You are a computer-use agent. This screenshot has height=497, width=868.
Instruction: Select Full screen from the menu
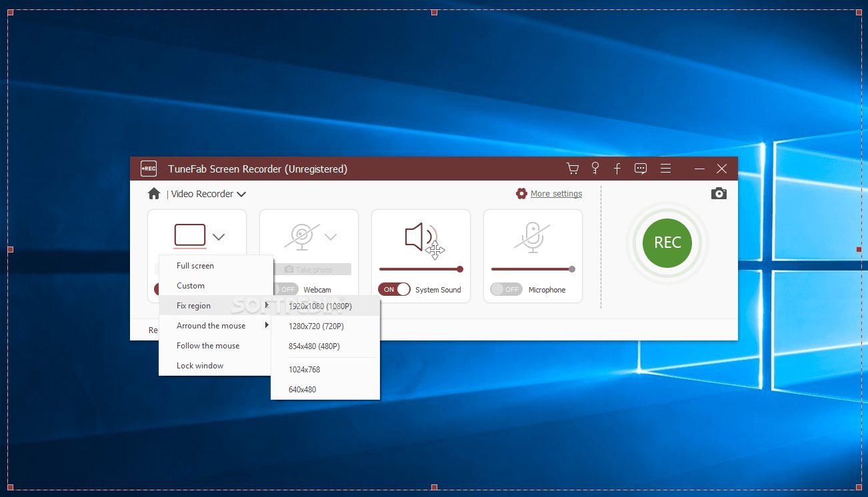[x=195, y=266]
